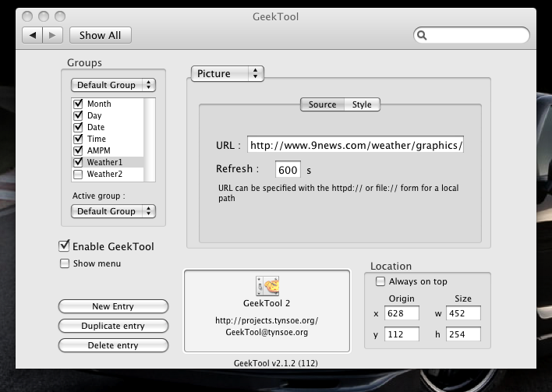The width and height of the screenshot is (552, 392).
Task: Switch to the Style tab
Action: (x=362, y=104)
